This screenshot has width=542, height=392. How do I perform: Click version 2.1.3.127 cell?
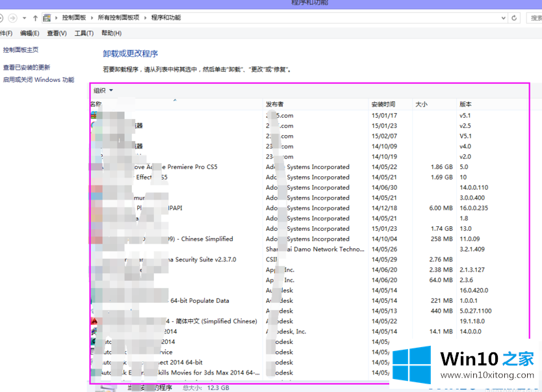tap(472, 270)
